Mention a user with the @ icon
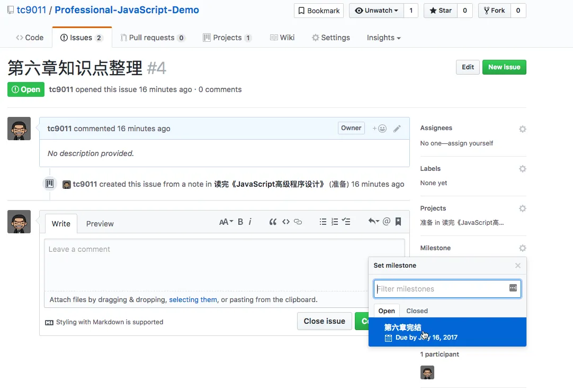The image size is (573, 392). tap(387, 222)
